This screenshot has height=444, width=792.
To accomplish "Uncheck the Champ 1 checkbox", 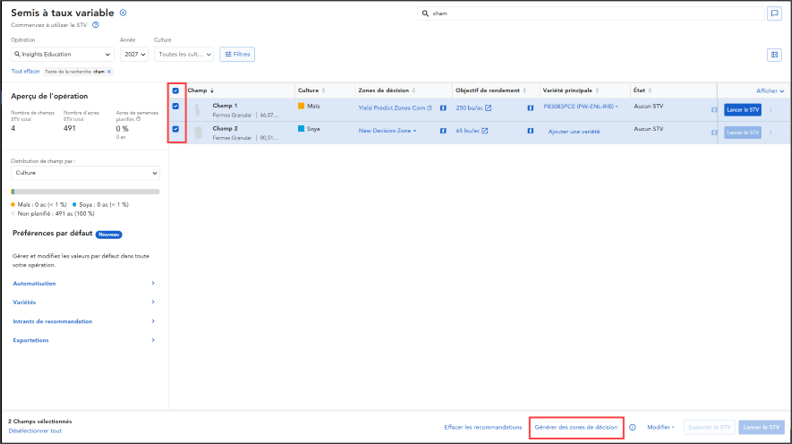I will (x=176, y=106).
